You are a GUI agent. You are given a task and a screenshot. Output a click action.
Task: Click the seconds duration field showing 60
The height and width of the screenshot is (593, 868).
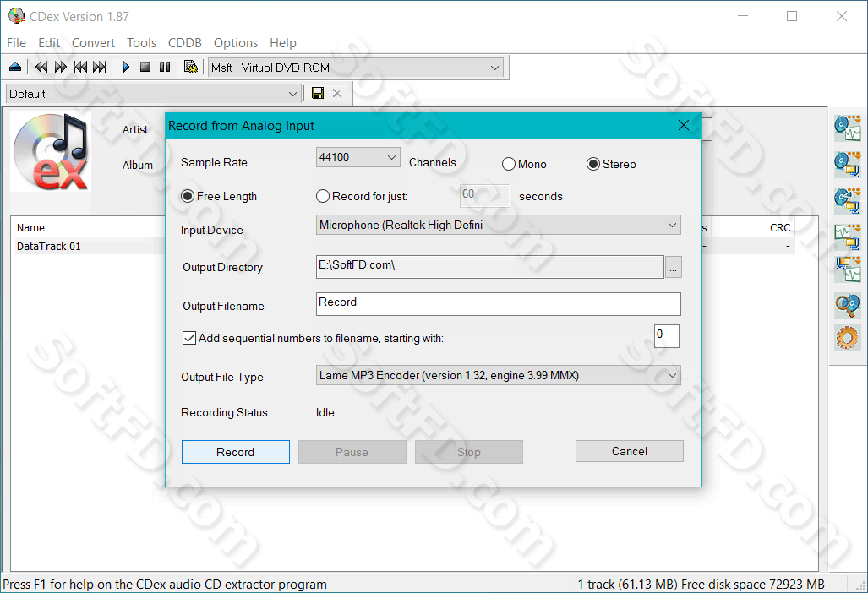pyautogui.click(x=485, y=196)
